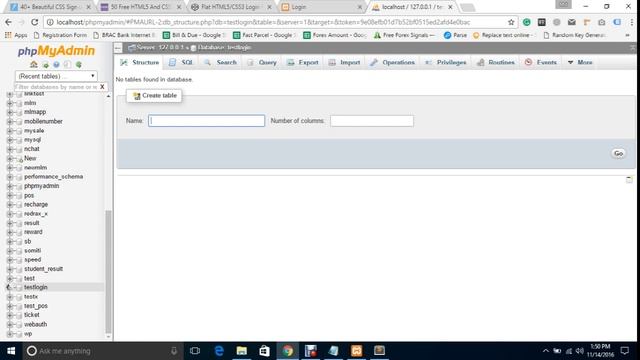The width and height of the screenshot is (640, 360).
Task: Expand the test_pos database node
Action: 10,306
